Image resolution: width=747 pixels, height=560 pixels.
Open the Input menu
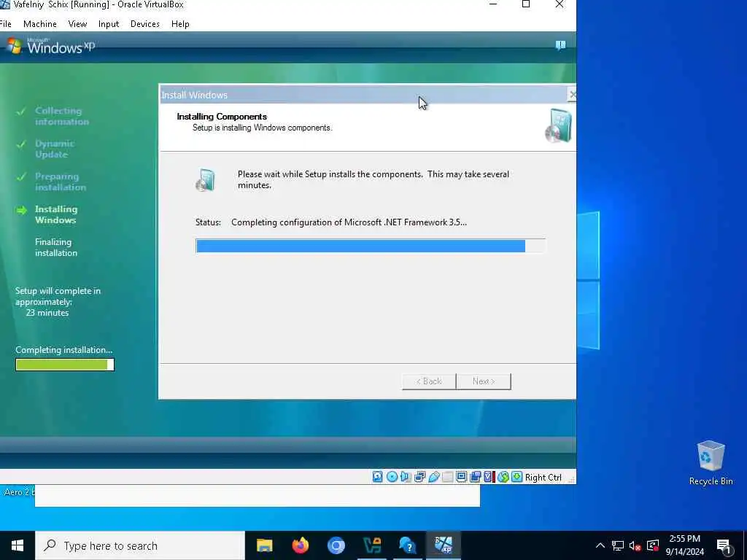(x=109, y=24)
